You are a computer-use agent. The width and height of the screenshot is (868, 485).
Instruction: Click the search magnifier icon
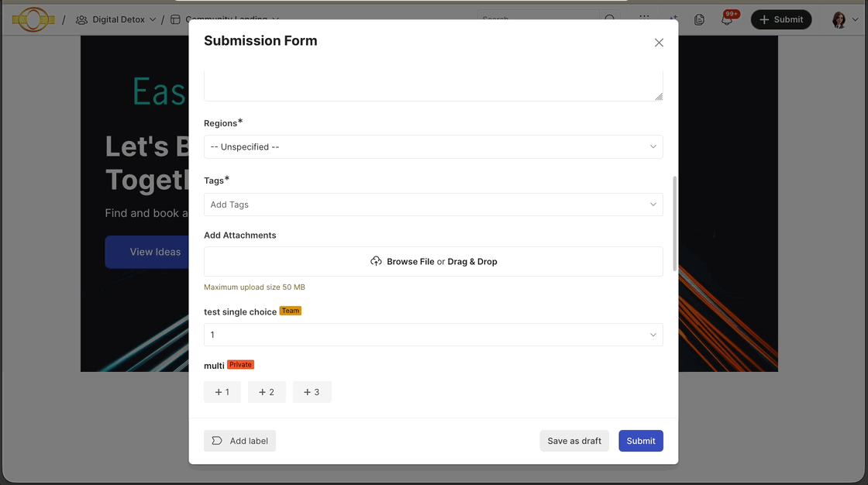[x=611, y=19]
